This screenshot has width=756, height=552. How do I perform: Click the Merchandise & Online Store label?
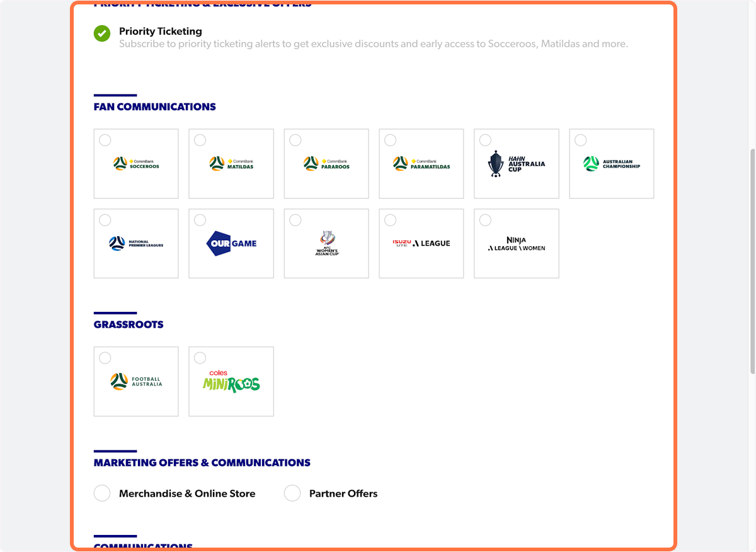(x=187, y=493)
